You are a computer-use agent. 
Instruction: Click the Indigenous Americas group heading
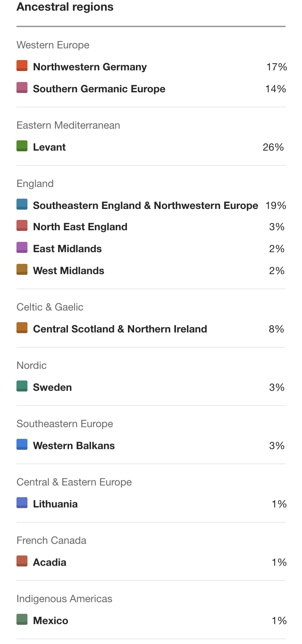(x=65, y=599)
